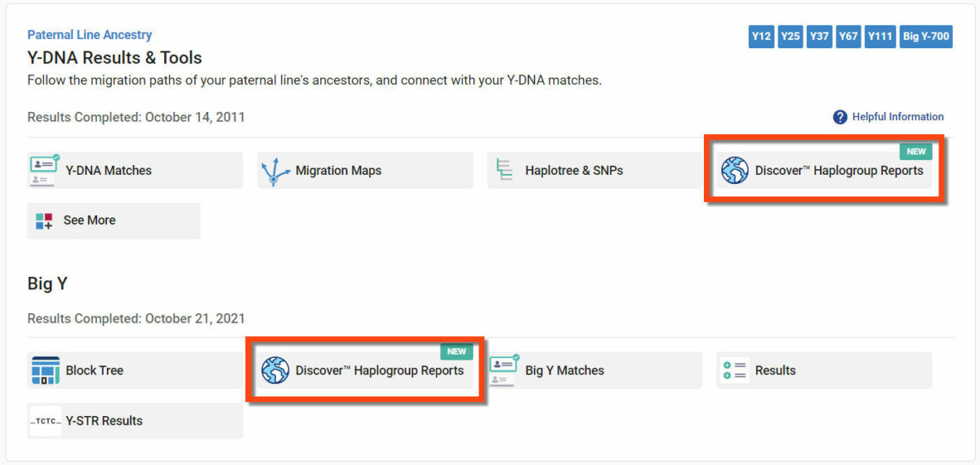Click the NEW badge on Y-DNA Discover Reports
The image size is (980, 465).
(x=916, y=152)
